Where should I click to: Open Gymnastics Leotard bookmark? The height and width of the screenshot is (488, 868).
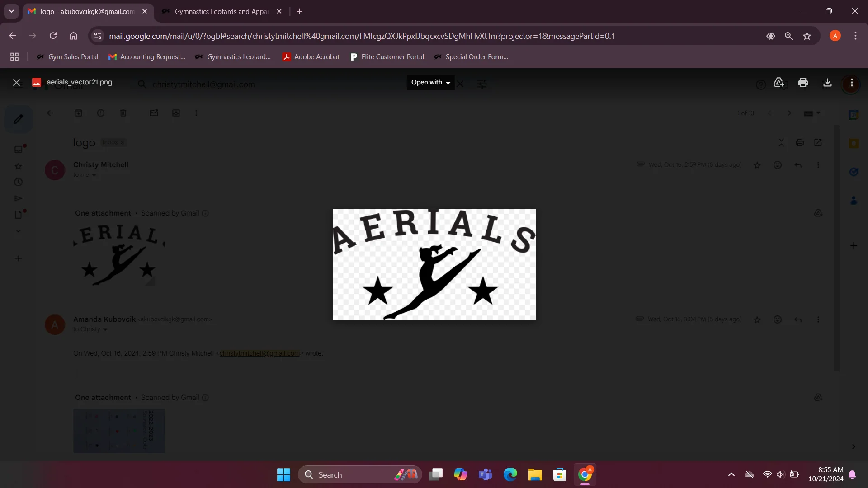point(233,56)
